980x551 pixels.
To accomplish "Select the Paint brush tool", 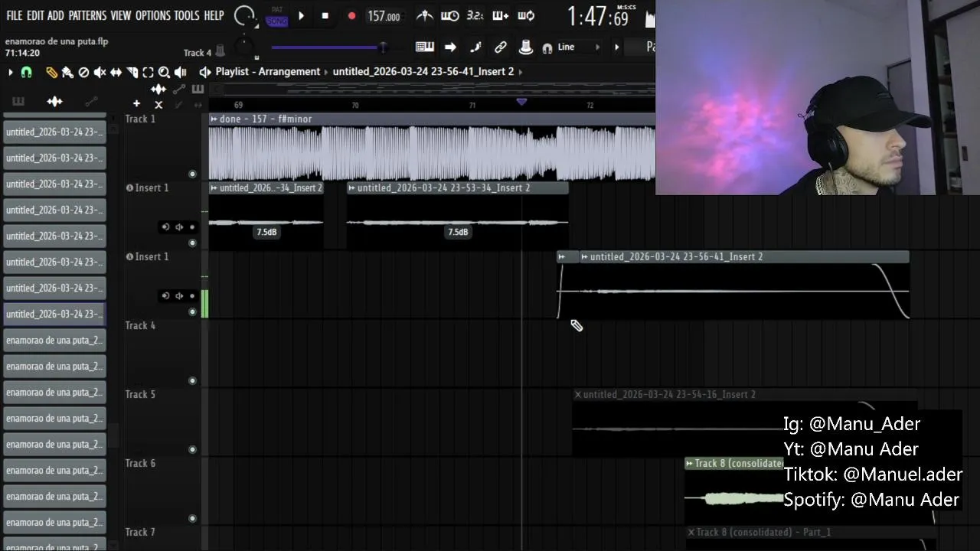I will pos(67,73).
